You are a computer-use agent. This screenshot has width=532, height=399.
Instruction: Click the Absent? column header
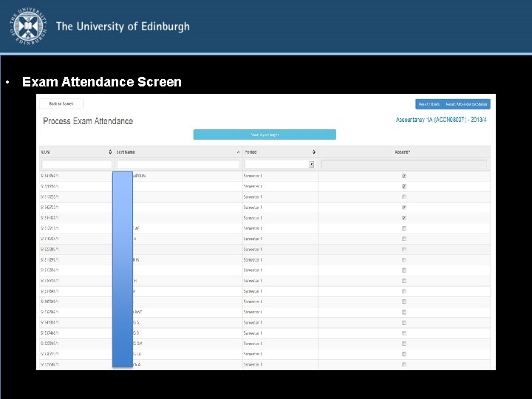pos(403,152)
